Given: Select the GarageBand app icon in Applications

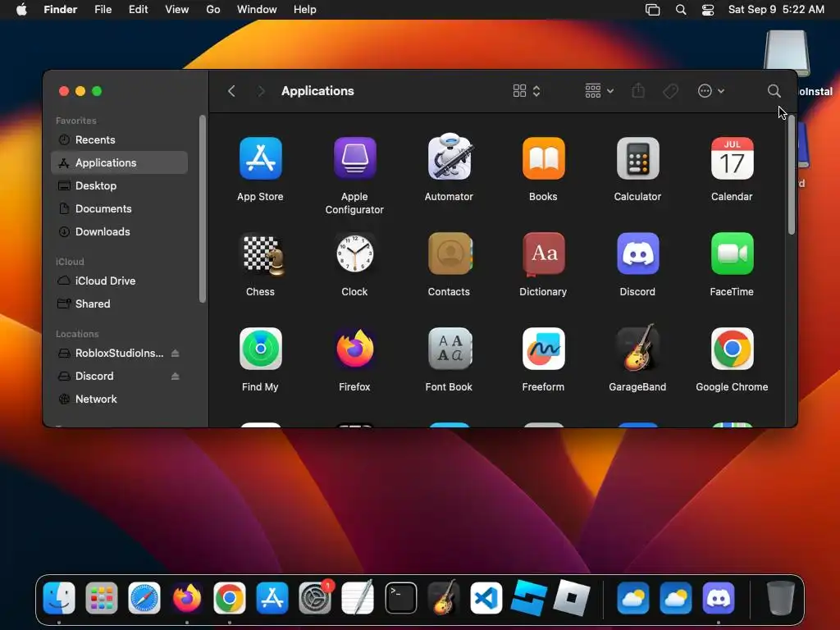Looking at the screenshot, I should [x=637, y=348].
